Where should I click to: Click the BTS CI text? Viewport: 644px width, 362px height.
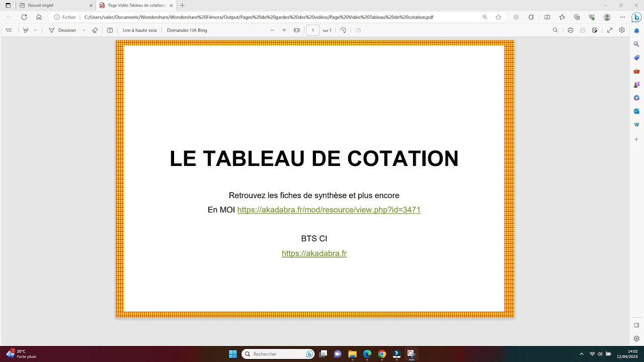[x=314, y=238]
